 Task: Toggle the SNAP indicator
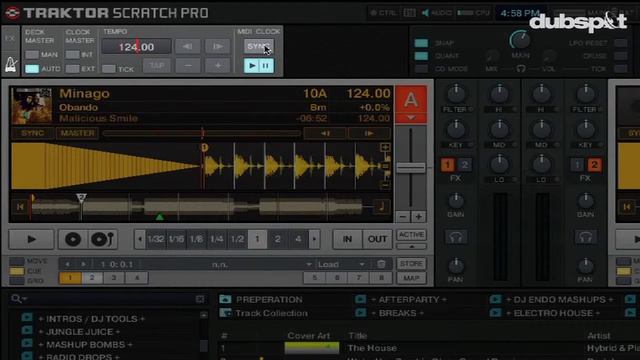421,43
